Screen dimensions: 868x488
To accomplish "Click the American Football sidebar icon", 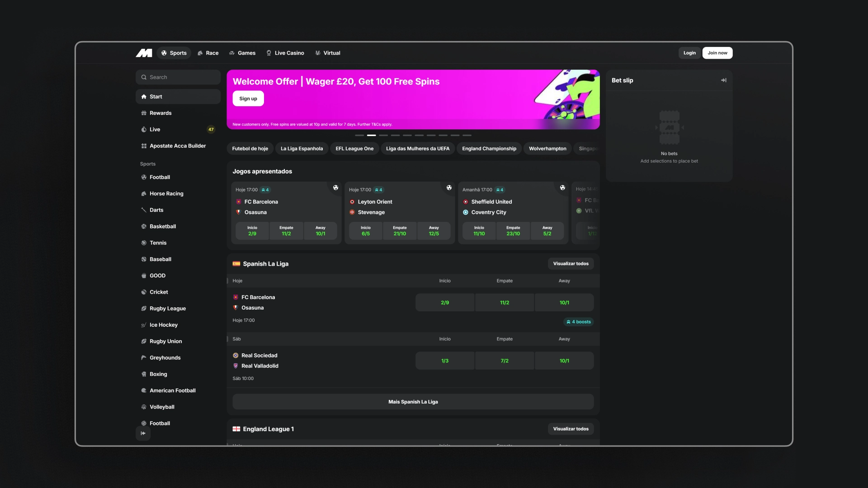I will [144, 390].
